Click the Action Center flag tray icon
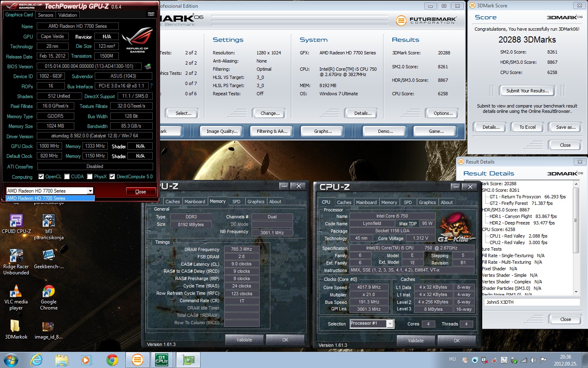 pyautogui.click(x=543, y=360)
